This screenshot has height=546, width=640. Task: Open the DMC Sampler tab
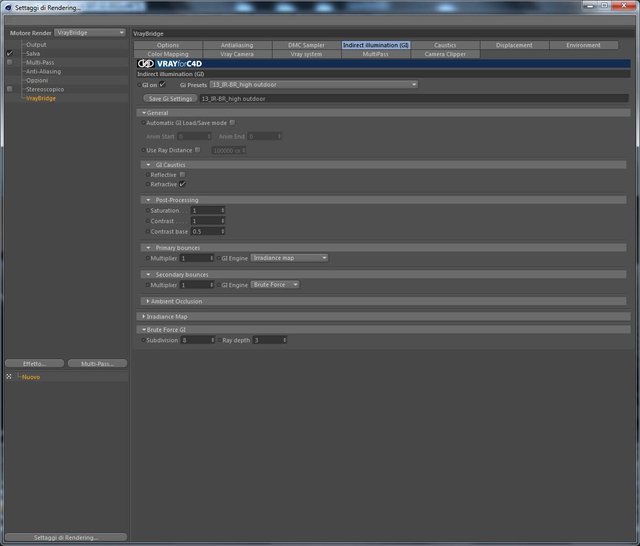click(307, 45)
